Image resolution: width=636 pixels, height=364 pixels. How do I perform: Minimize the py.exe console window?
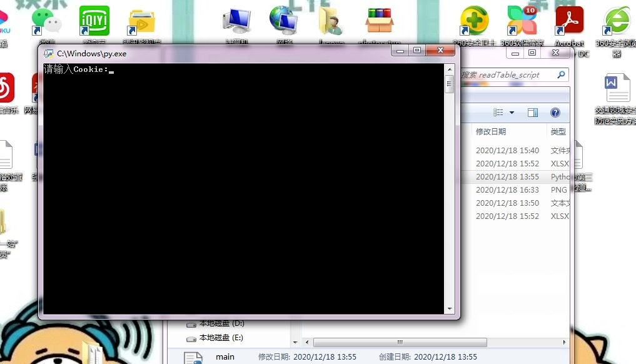tap(400, 50)
